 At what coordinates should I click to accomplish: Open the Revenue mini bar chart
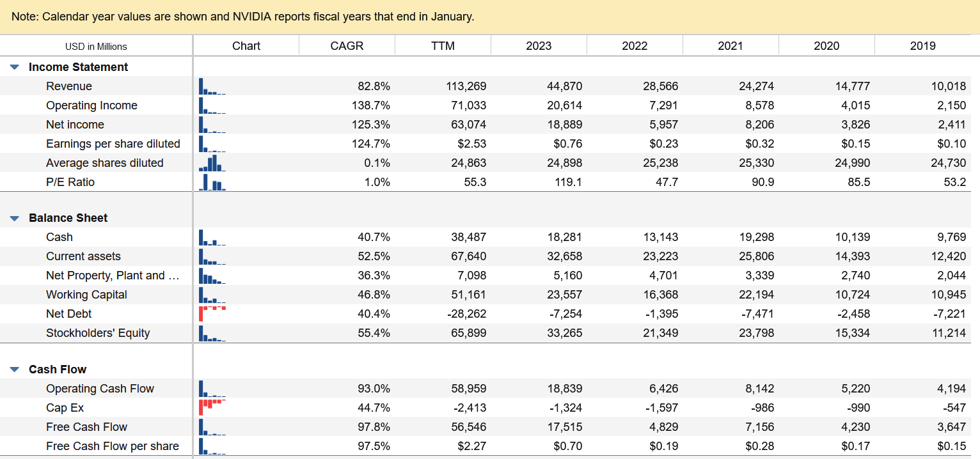click(212, 86)
